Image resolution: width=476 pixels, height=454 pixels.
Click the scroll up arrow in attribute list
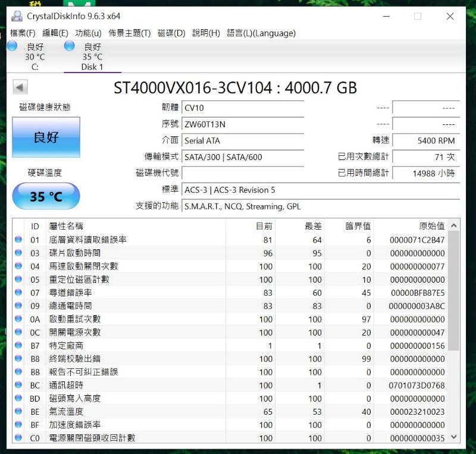453,226
